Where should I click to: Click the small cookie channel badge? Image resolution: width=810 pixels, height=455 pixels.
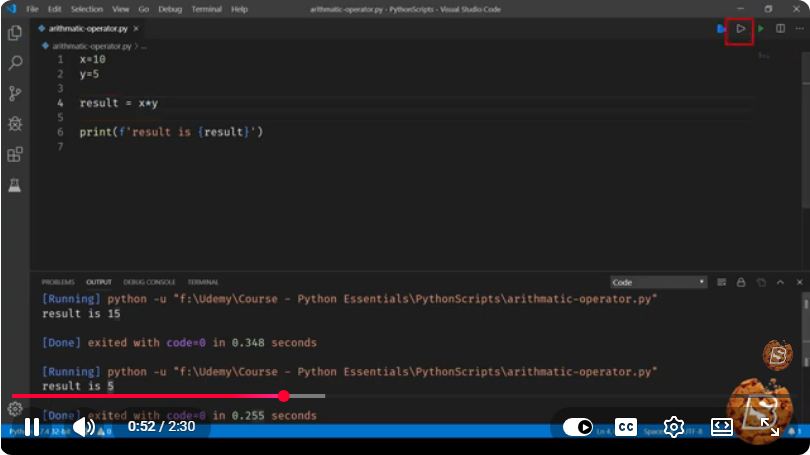777,354
